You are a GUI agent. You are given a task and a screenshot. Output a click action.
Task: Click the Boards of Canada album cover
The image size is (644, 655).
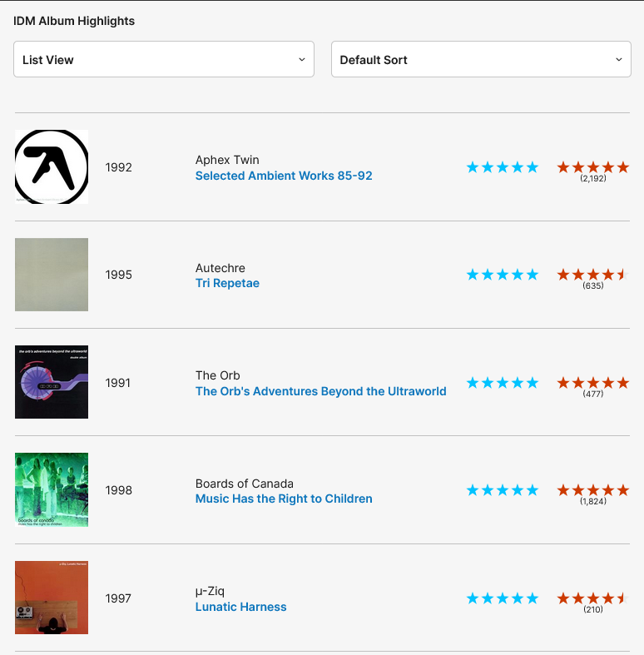tap(52, 490)
